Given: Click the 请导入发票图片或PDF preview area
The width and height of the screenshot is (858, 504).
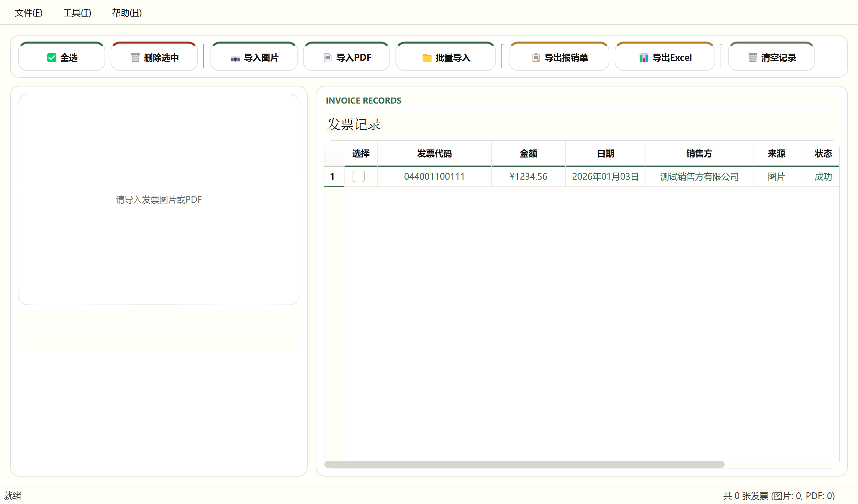Looking at the screenshot, I should 159,199.
